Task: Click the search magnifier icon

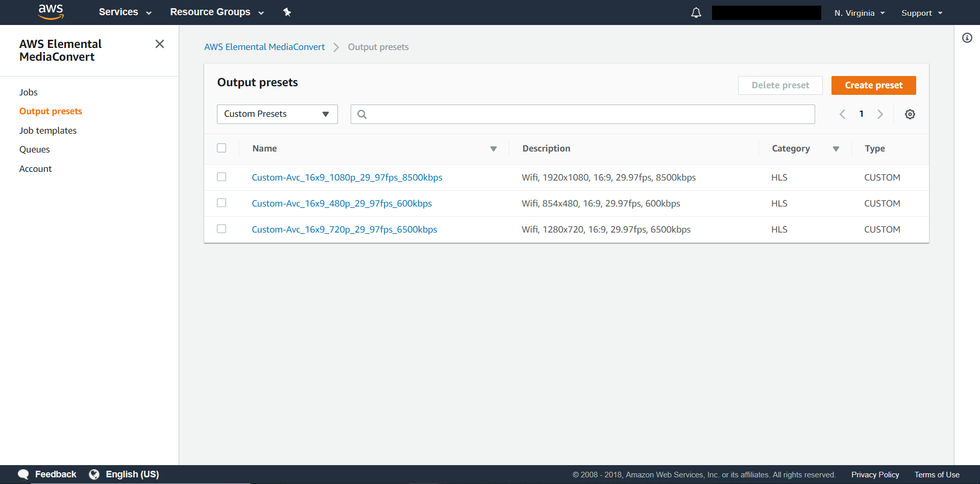Action: (x=362, y=114)
